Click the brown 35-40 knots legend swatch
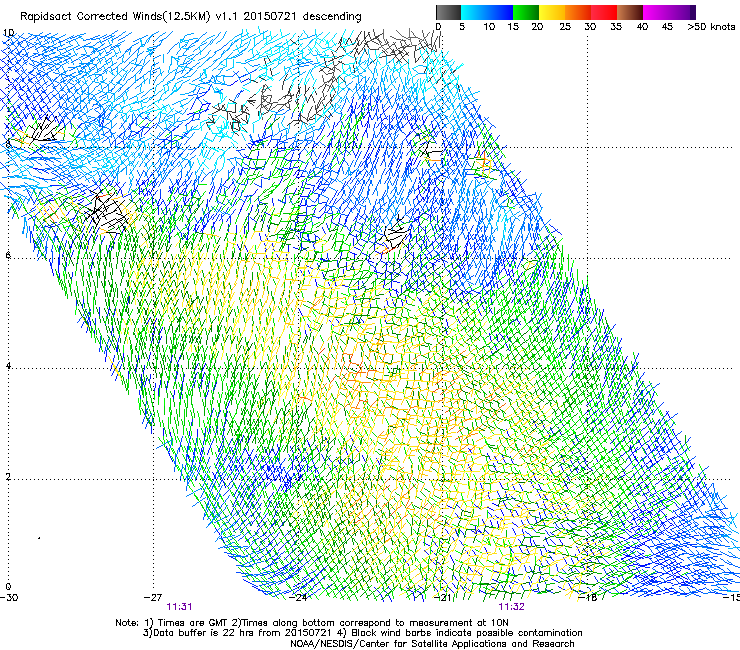Viewport: 740px width, 650px height. pyautogui.click(x=630, y=12)
